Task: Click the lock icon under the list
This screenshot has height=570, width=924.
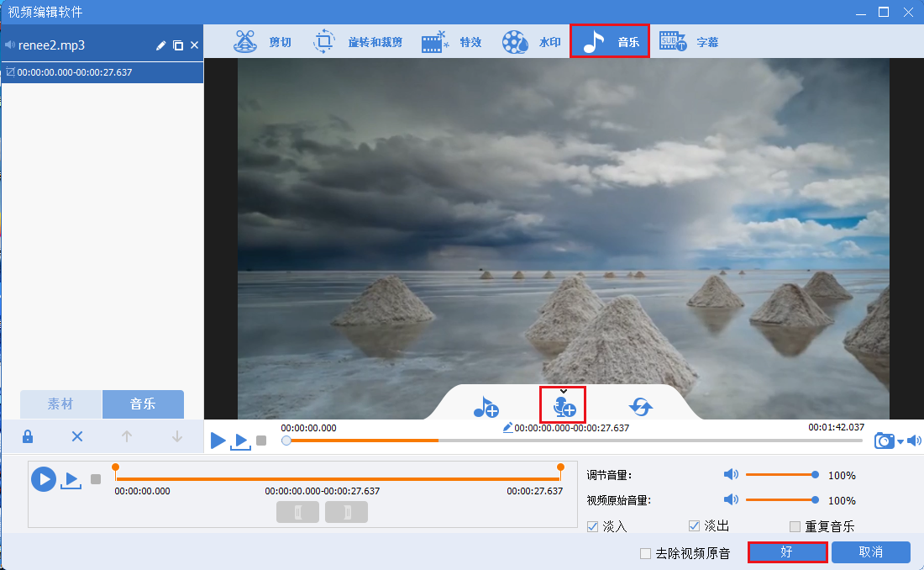Action: [x=28, y=436]
